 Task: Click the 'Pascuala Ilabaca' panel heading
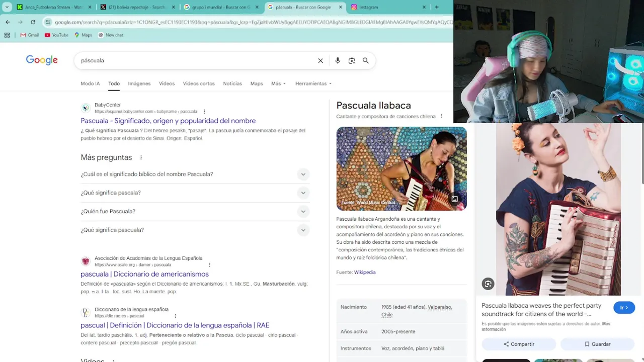point(373,106)
